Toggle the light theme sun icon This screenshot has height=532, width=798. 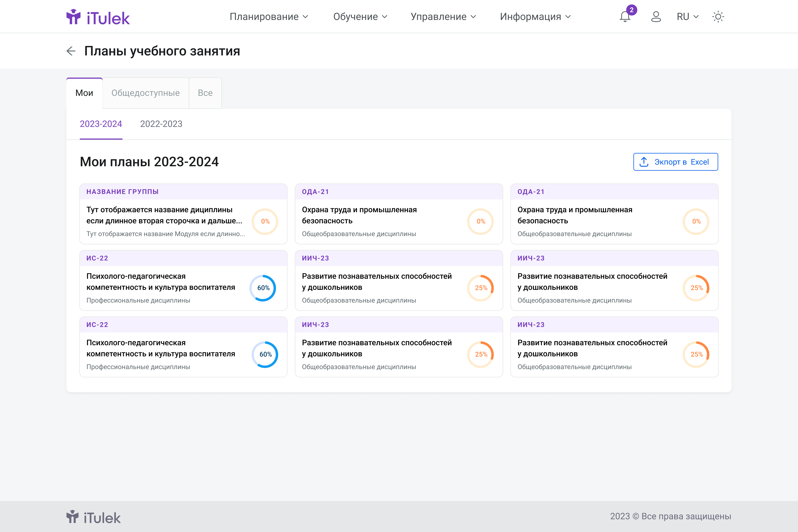[718, 17]
